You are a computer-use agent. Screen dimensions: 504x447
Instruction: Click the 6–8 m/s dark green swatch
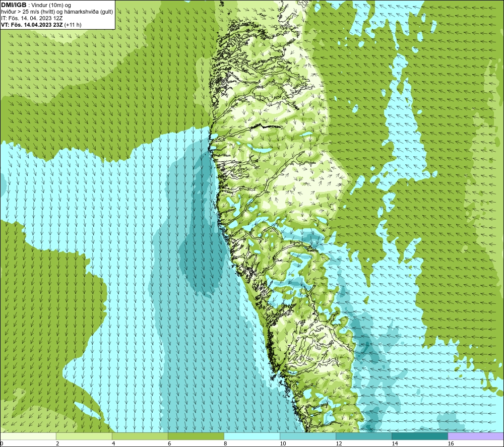[196, 436]
